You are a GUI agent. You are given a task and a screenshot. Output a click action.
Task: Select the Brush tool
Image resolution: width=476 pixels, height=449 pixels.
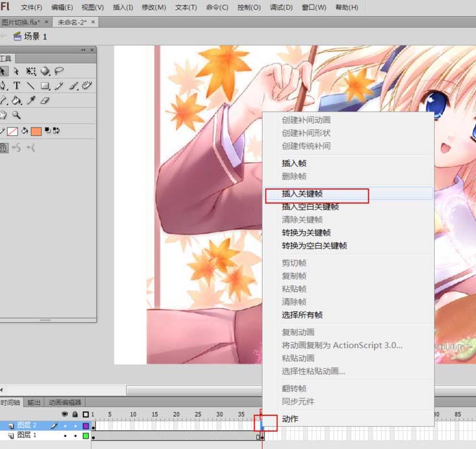(73, 86)
